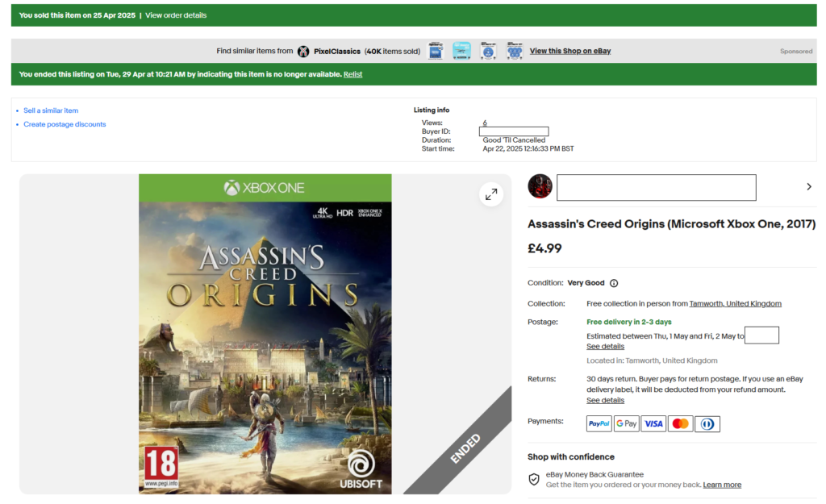Click the 40K items sold text
This screenshot has height=504, width=826.
[x=393, y=51]
